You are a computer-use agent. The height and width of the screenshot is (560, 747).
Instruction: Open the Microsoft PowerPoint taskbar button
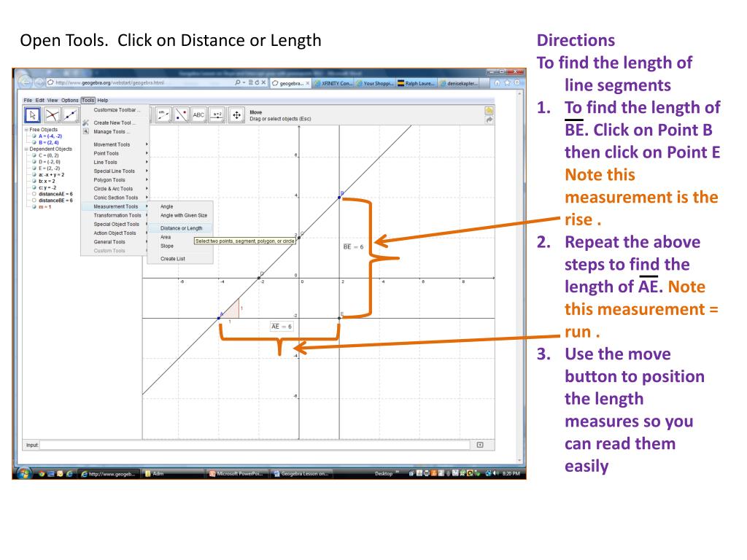click(x=237, y=474)
